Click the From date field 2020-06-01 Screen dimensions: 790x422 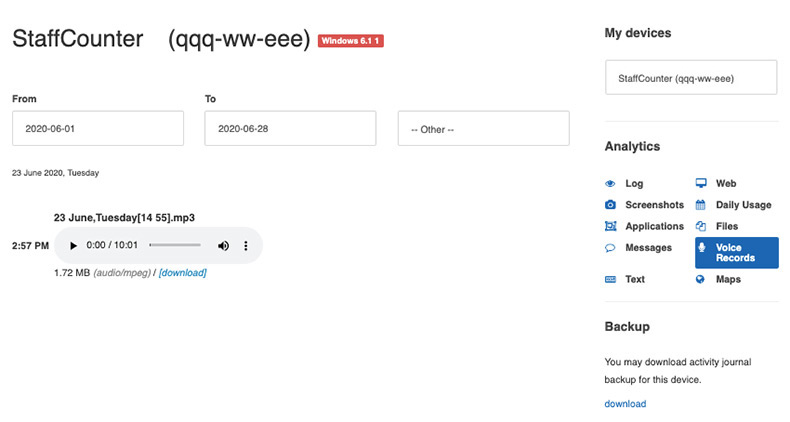pyautogui.click(x=98, y=128)
